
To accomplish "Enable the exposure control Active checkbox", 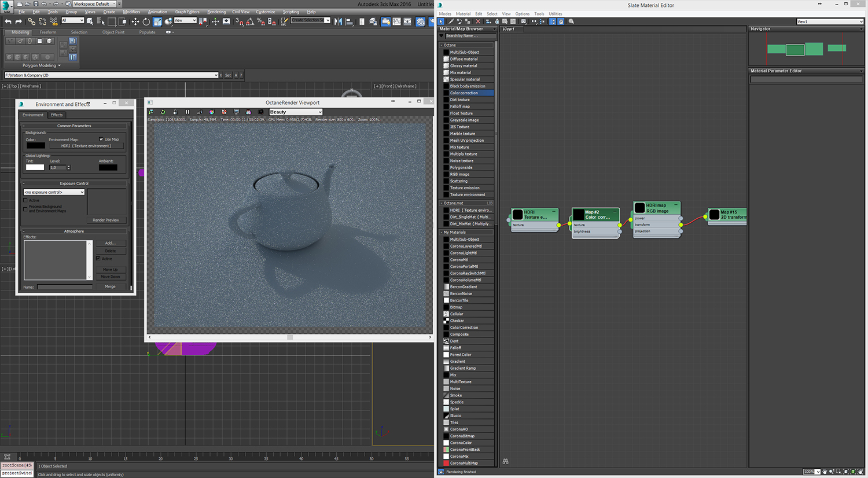I will click(x=25, y=200).
